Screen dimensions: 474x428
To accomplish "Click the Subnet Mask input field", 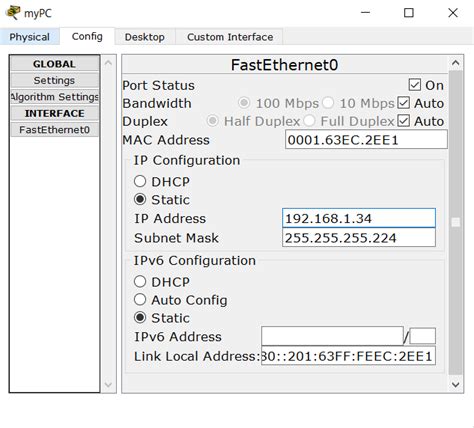I will [x=359, y=238].
